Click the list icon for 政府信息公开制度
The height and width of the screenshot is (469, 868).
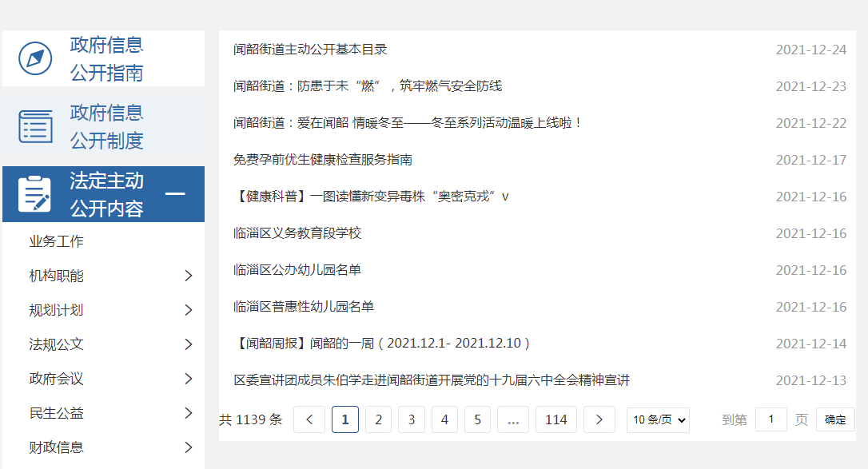35,126
